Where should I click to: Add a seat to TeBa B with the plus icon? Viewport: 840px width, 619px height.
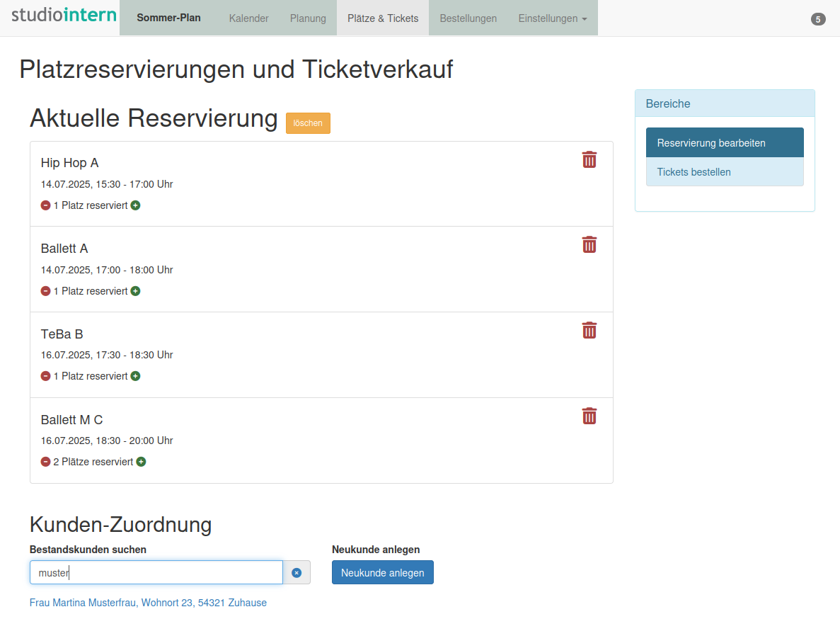point(135,376)
